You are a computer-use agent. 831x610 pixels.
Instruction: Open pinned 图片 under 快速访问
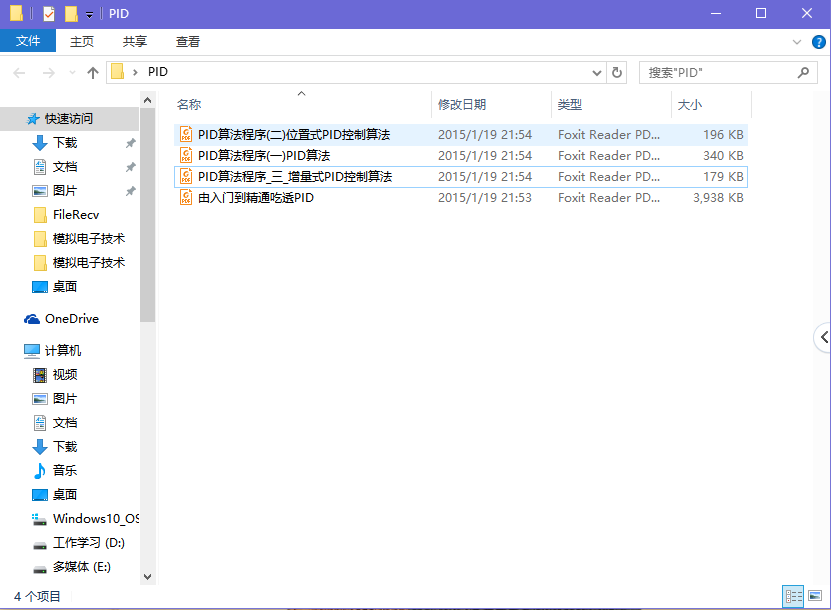click(x=65, y=191)
